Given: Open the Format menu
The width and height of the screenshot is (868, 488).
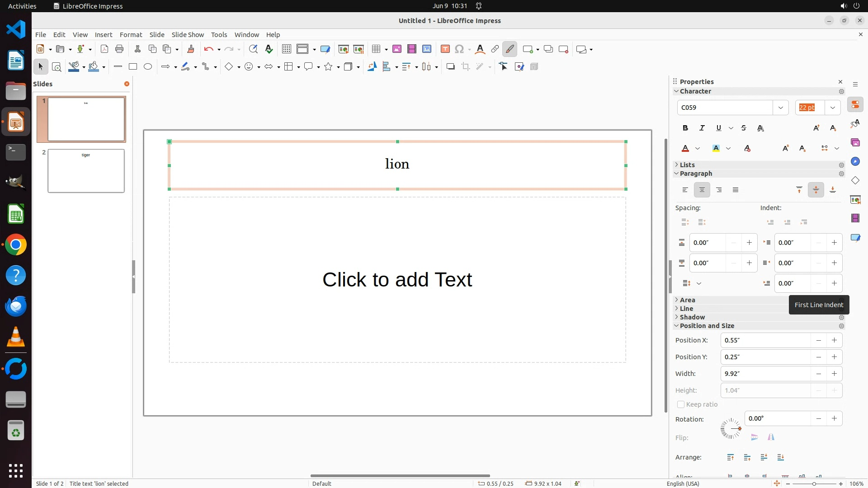Looking at the screenshot, I should pyautogui.click(x=131, y=35).
